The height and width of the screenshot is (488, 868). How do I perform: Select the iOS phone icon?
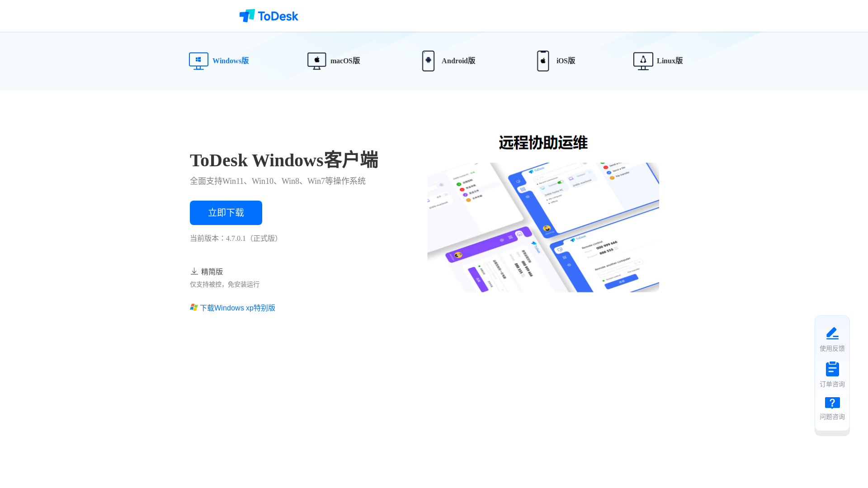tap(543, 61)
